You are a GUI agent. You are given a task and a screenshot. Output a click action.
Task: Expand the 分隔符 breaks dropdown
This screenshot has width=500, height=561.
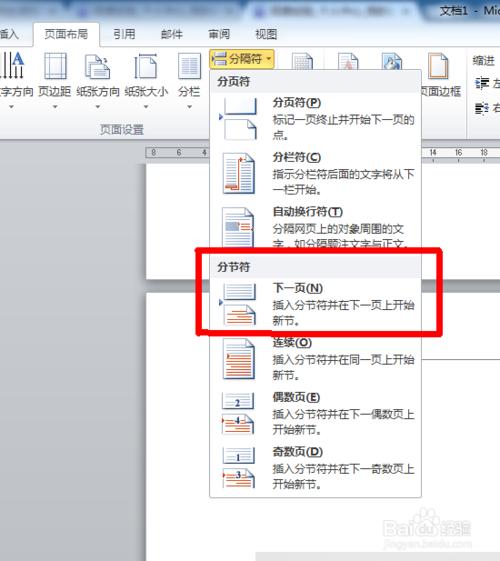[242, 59]
